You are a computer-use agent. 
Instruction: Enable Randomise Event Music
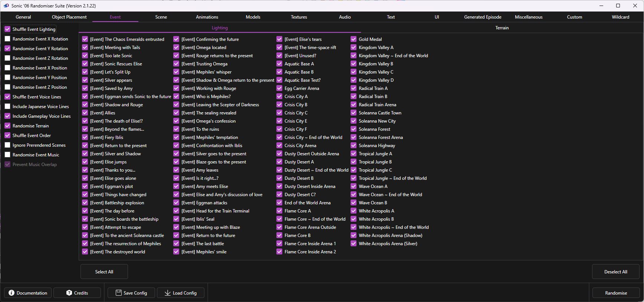tap(7, 155)
